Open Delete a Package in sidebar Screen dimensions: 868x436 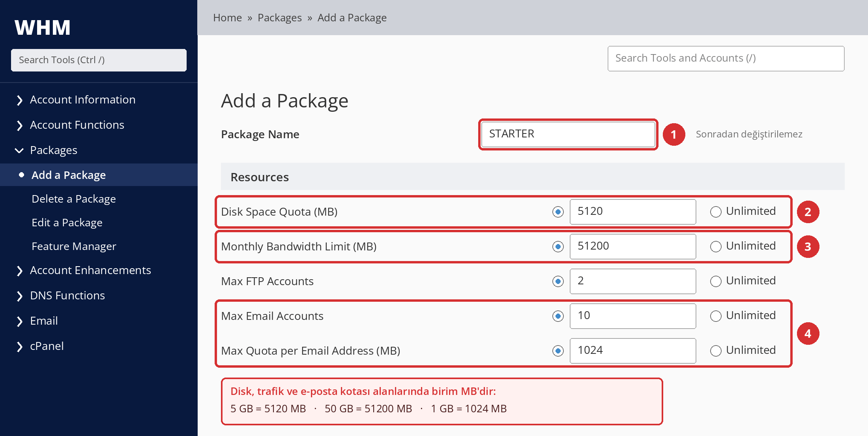74,199
